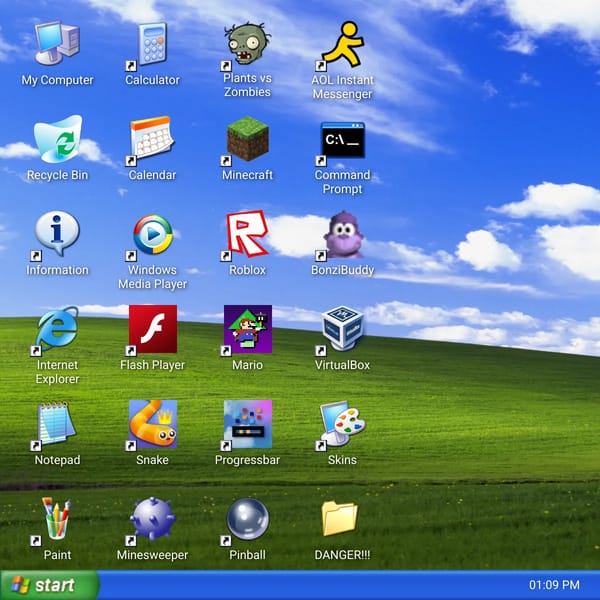Select the Information speech bubble icon

(x=57, y=233)
